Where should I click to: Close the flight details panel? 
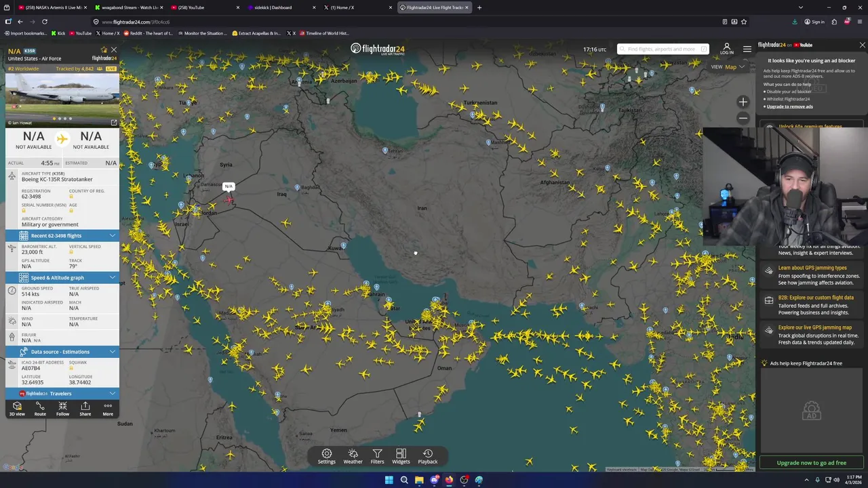point(114,50)
